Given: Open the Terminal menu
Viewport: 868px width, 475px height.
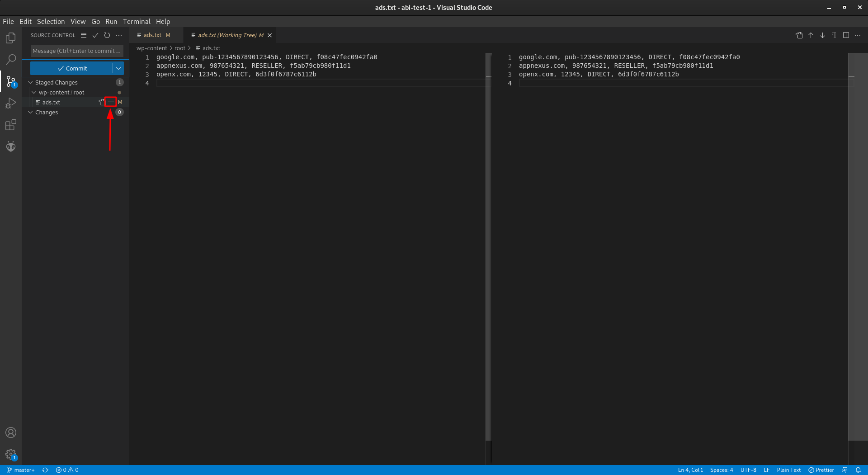Looking at the screenshot, I should (137, 21).
